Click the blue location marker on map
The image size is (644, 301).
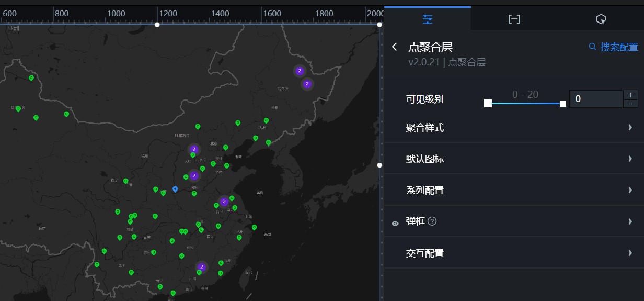[175, 189]
